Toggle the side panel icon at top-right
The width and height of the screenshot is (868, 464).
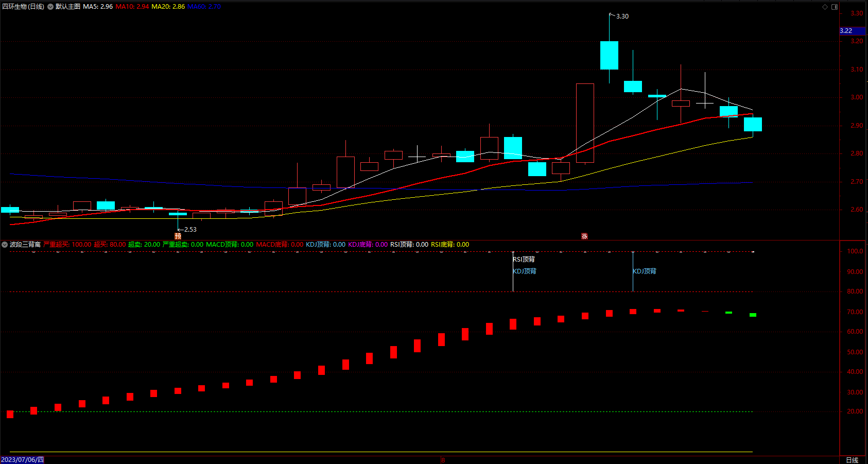tap(835, 7)
